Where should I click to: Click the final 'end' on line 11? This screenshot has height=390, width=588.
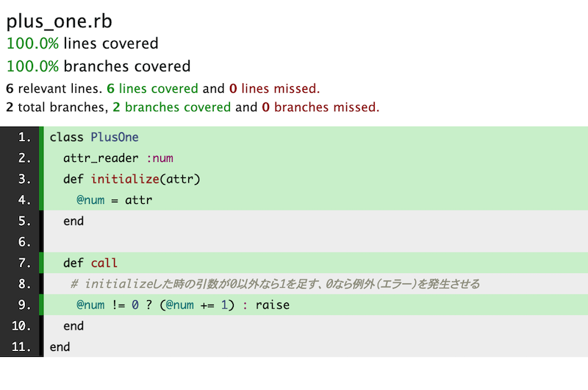click(60, 347)
